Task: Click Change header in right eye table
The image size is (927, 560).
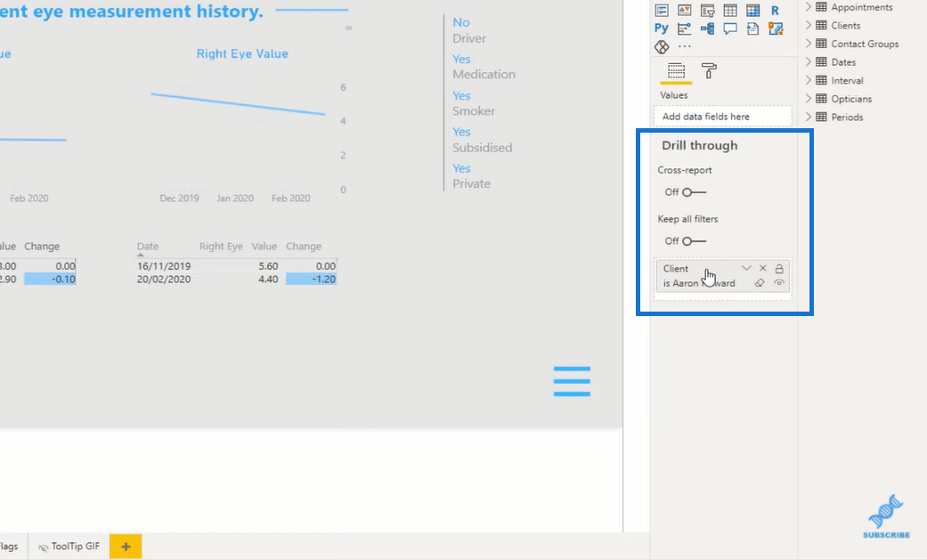Action: [304, 246]
